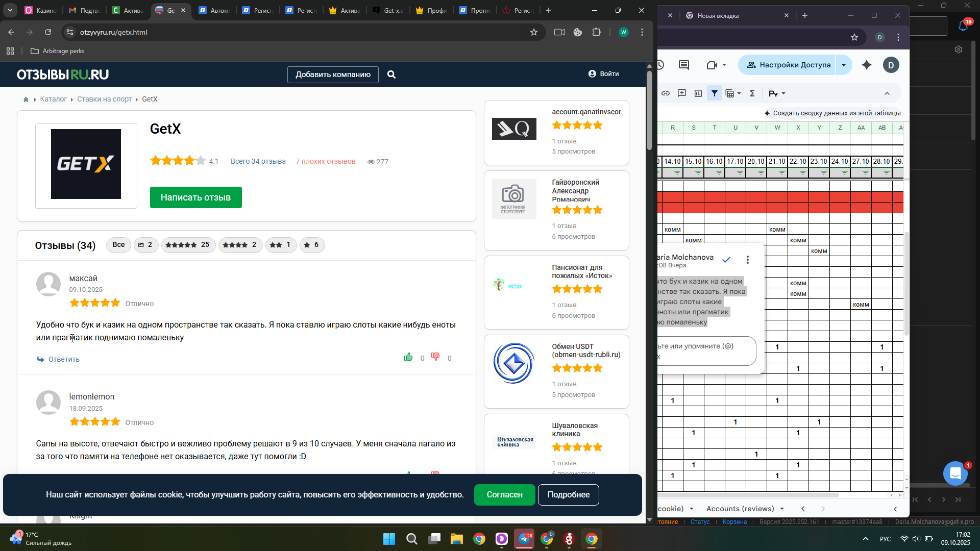Click the insert link icon in Sheets
This screenshot has height=551, width=980.
point(666,93)
